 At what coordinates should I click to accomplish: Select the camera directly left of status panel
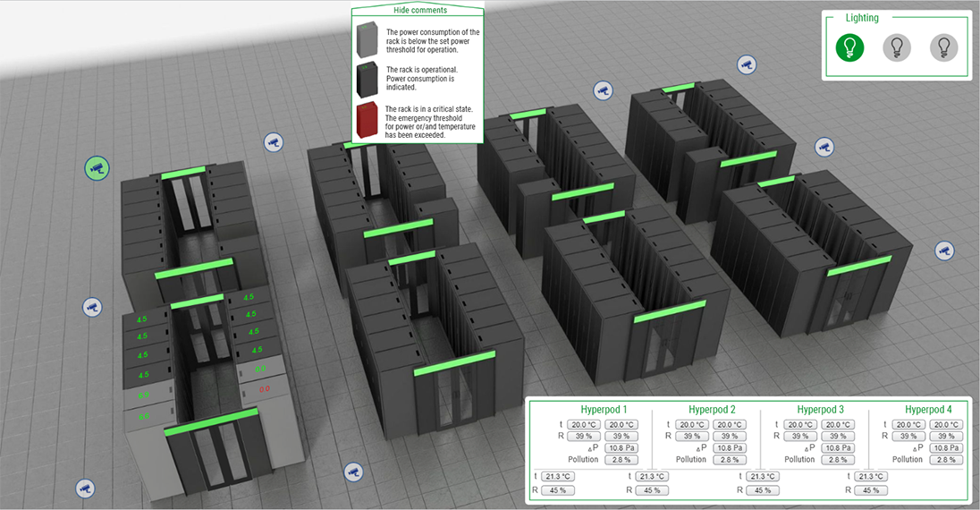pos(353,470)
